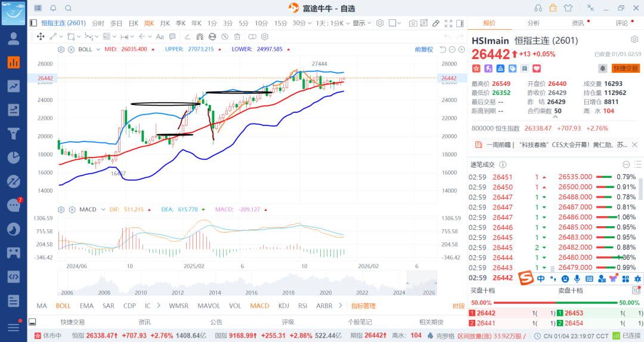Remove the MACD indicator with X
The width and height of the screenshot is (644, 342).
(x=72, y=209)
